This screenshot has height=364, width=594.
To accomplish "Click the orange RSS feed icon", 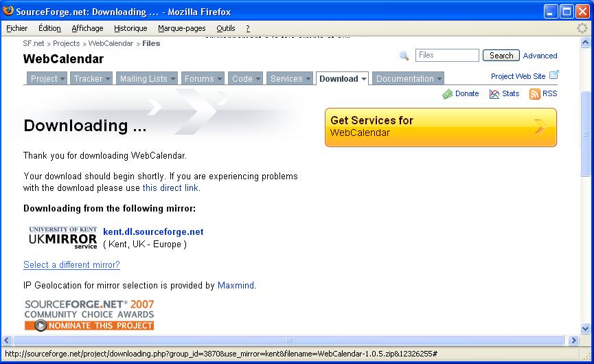I will pyautogui.click(x=534, y=94).
